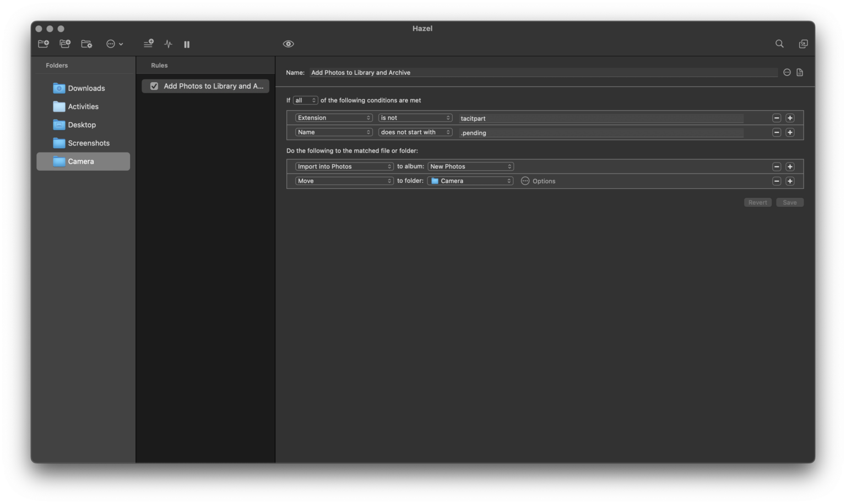Add a new folder to Hazel
Screen dimensions: 846x504
tap(43, 44)
